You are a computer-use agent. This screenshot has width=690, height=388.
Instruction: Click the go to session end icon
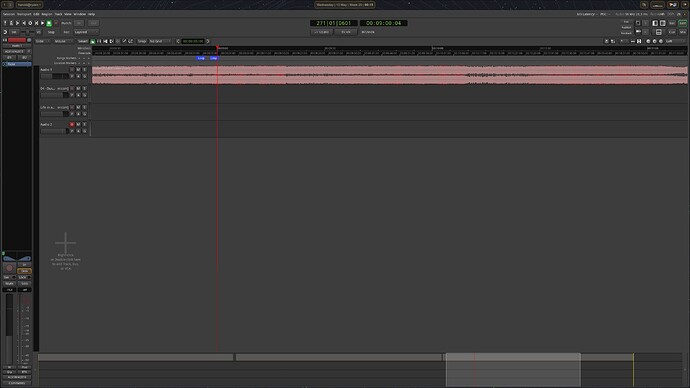point(18,23)
